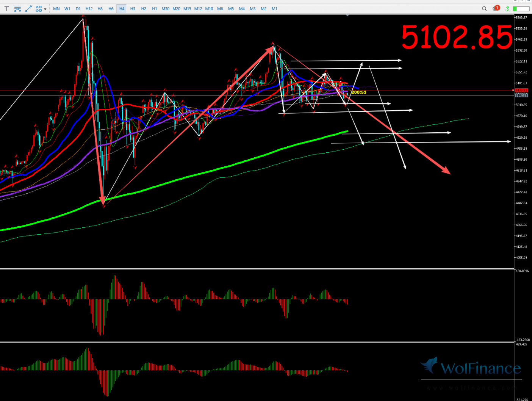Choose the M30 timeframe button
Screen dimensions: 532x401
165,9
